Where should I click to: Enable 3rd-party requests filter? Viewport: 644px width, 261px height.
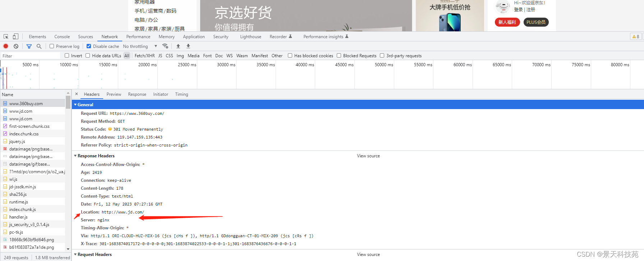(x=382, y=56)
